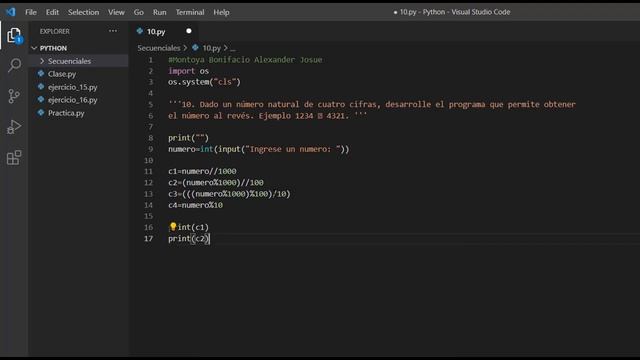Open ejercicio_16.py from the explorer
The width and height of the screenshot is (640, 360).
[x=73, y=100]
